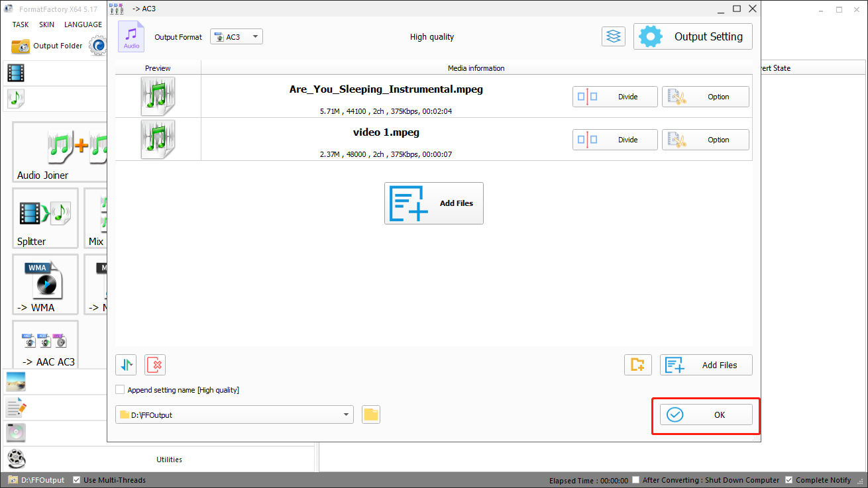Screen dimensions: 868x488
Task: Click Divide for Are_You_Sleeping_Instrumental.mpeg
Action: 615,97
